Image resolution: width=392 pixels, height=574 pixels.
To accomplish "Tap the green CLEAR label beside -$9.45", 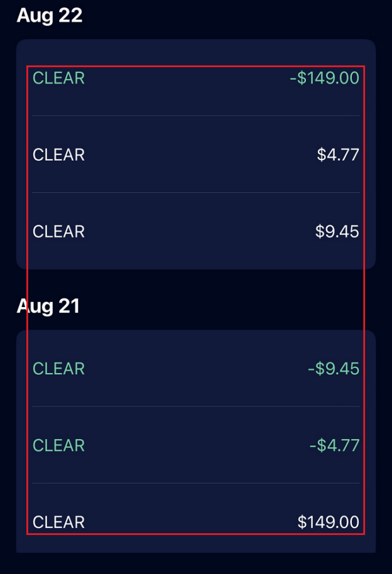I will click(58, 369).
